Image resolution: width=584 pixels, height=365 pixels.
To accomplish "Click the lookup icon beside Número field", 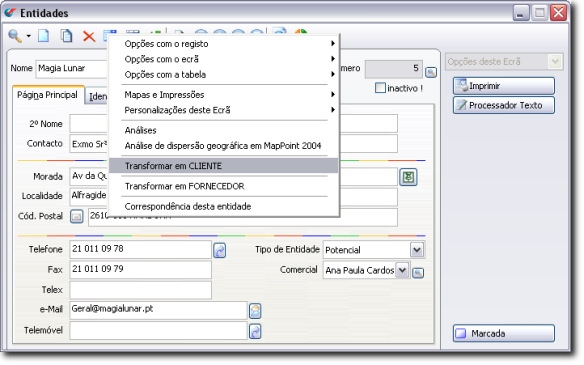I will 431,72.
